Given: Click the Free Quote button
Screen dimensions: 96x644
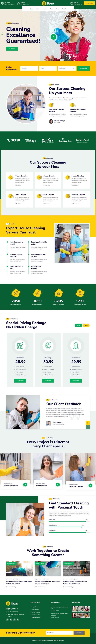Looking at the screenshot, I should [89, 3].
